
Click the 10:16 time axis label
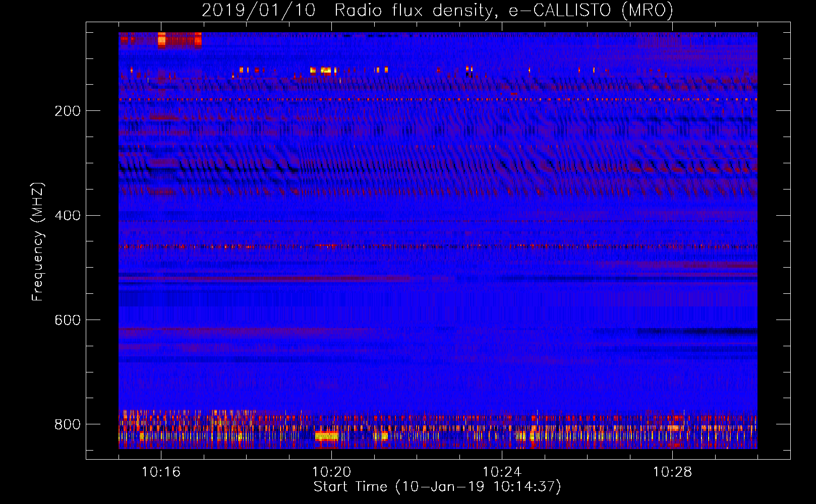coord(161,472)
